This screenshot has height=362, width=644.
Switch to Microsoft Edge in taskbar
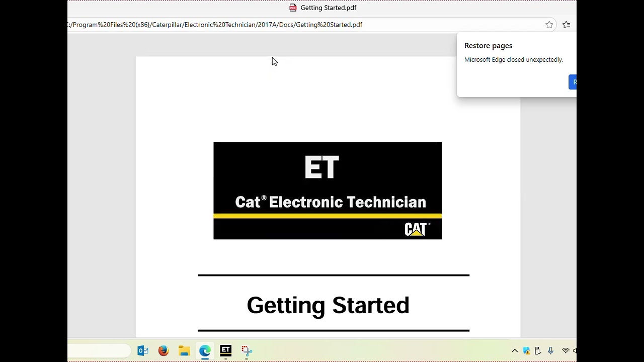[205, 351]
